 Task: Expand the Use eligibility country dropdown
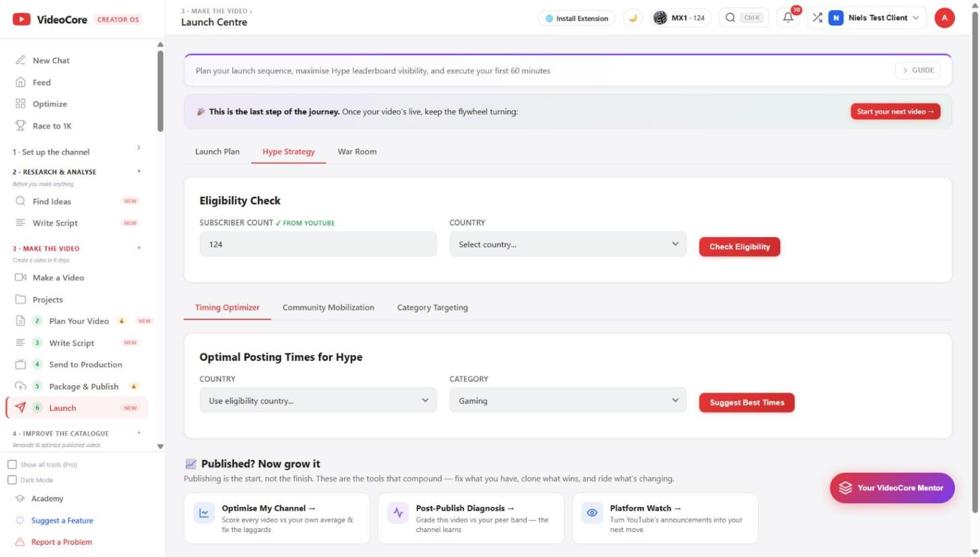(318, 401)
